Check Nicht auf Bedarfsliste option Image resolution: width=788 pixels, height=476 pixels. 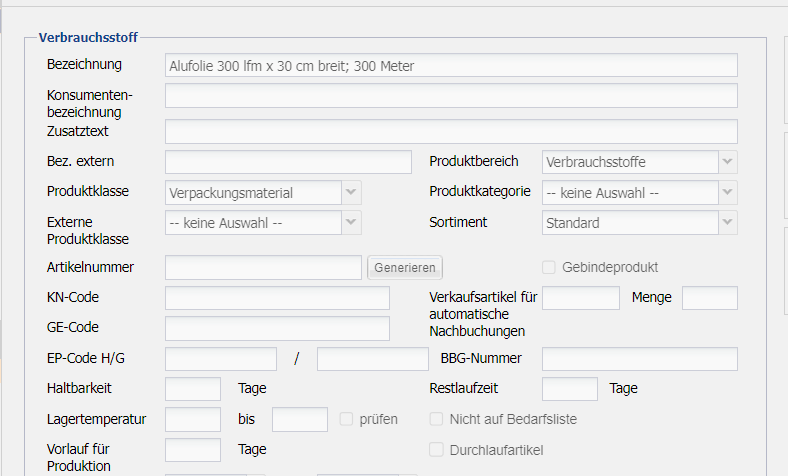click(436, 419)
